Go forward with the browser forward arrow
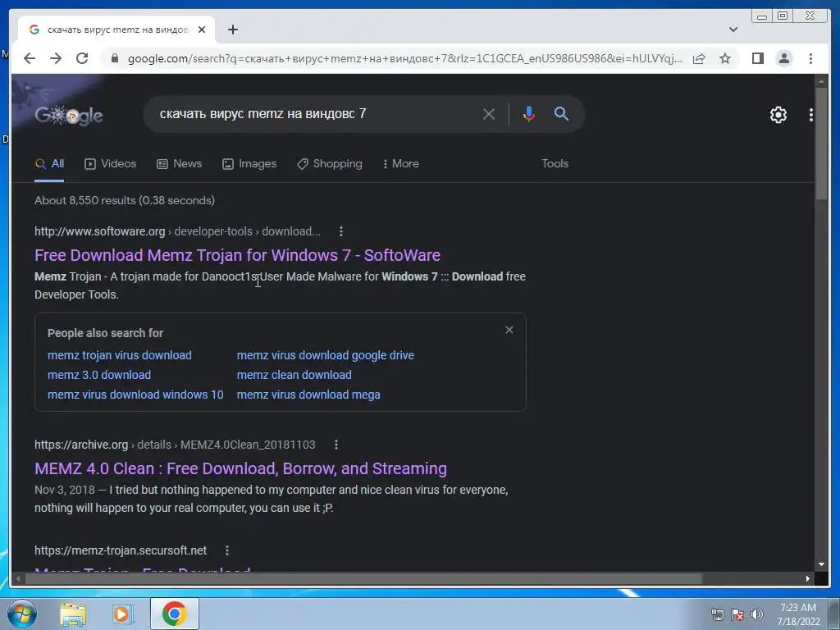 (x=56, y=58)
